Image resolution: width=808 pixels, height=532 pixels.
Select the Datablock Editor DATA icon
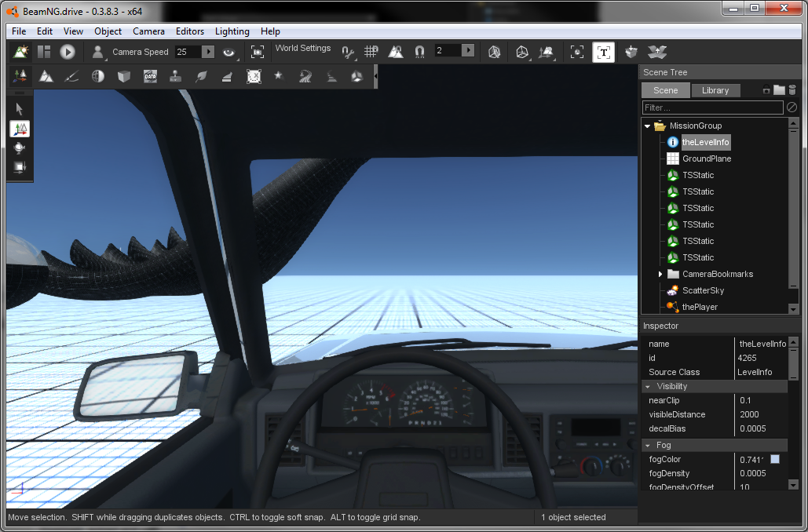click(150, 77)
